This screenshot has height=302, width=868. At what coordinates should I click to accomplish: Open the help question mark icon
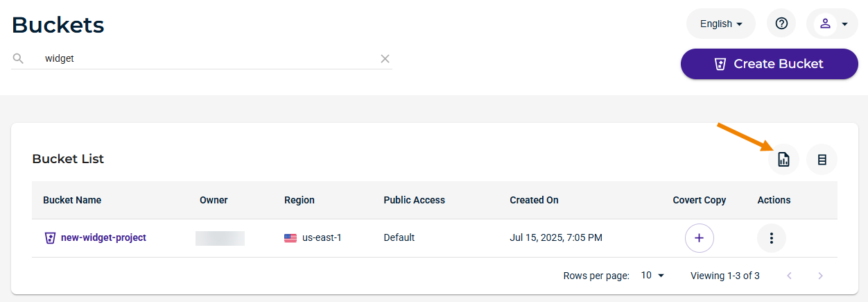781,24
